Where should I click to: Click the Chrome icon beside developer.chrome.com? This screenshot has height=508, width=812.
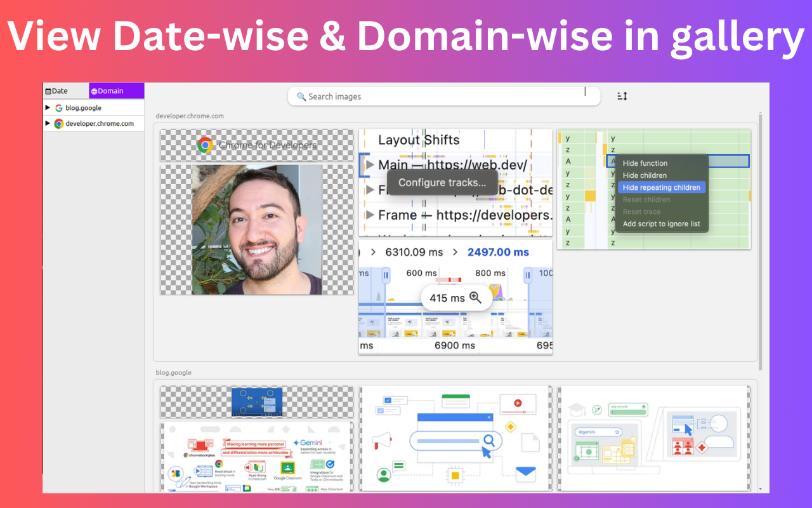click(59, 124)
